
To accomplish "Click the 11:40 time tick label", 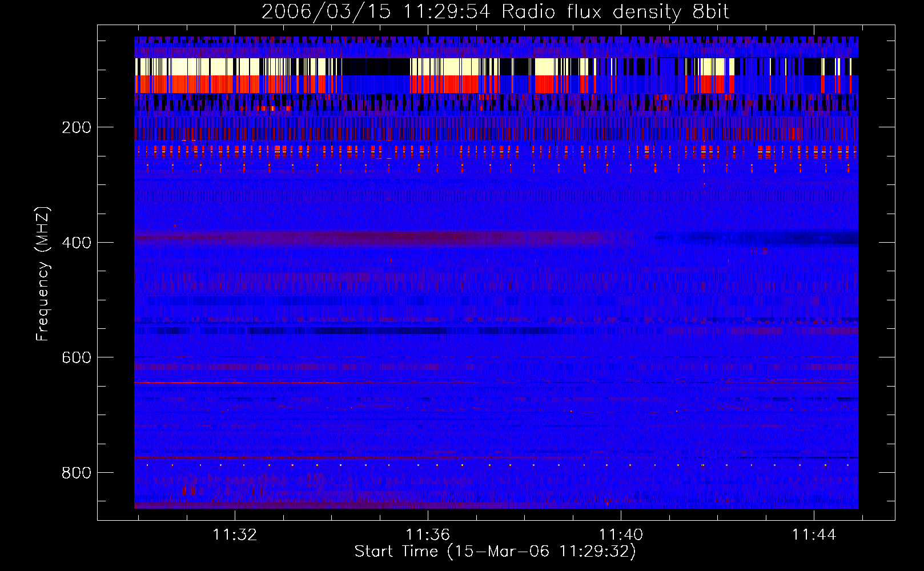I will tap(621, 534).
